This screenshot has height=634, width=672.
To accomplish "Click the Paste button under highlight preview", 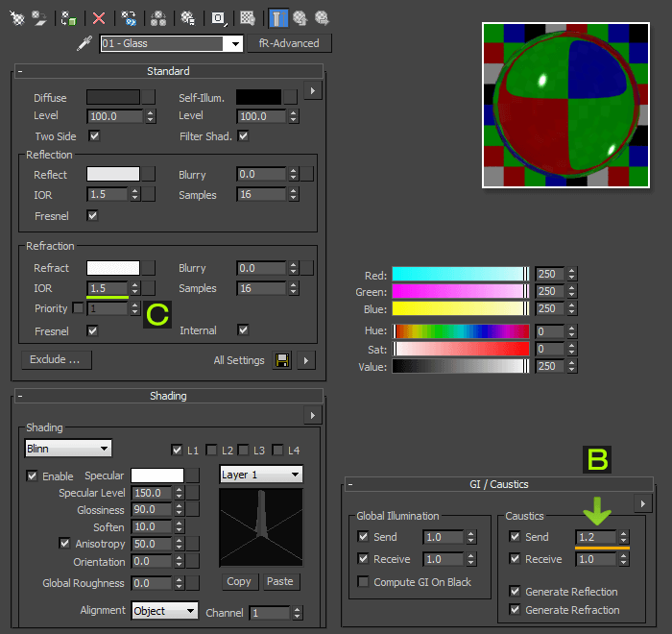I will click(280, 582).
